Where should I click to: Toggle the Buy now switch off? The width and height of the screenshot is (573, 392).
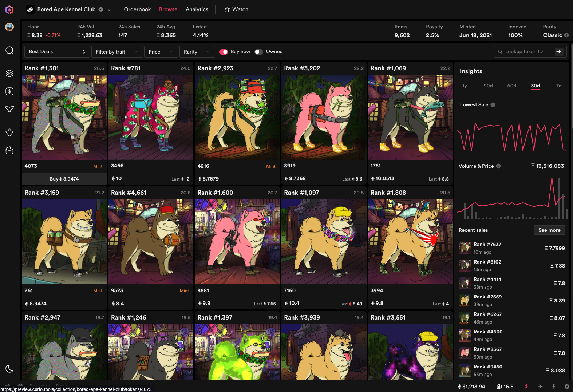(224, 52)
